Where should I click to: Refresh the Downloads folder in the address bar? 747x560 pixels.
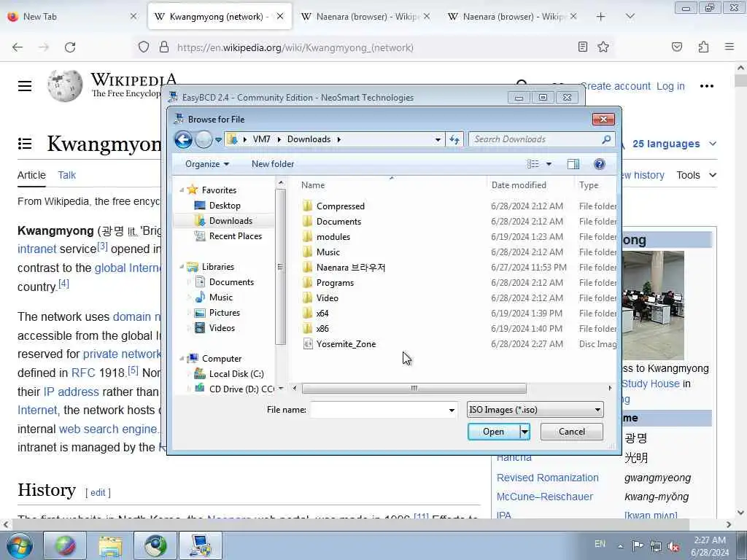click(x=454, y=139)
